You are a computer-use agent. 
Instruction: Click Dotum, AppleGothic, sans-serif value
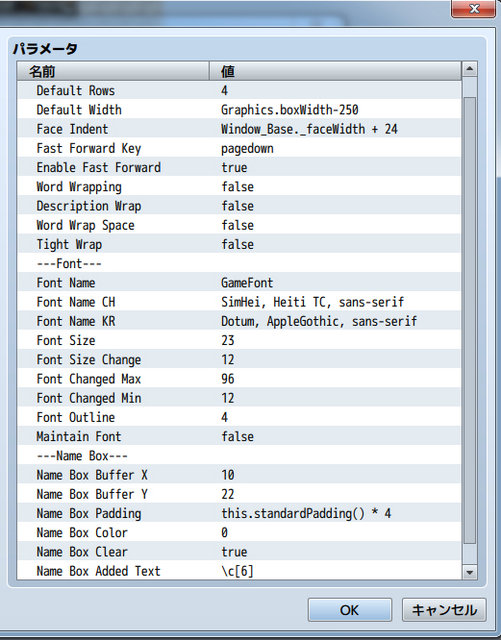[x=335, y=321]
